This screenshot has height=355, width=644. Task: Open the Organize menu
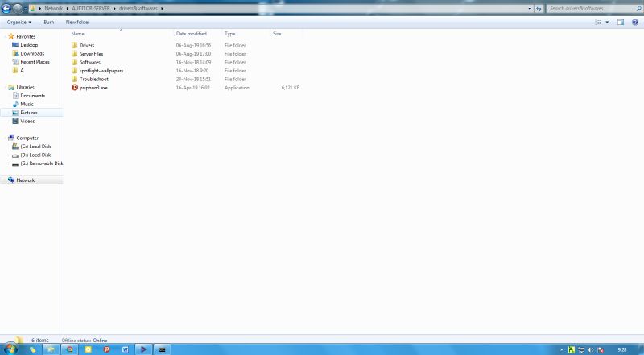pos(19,23)
